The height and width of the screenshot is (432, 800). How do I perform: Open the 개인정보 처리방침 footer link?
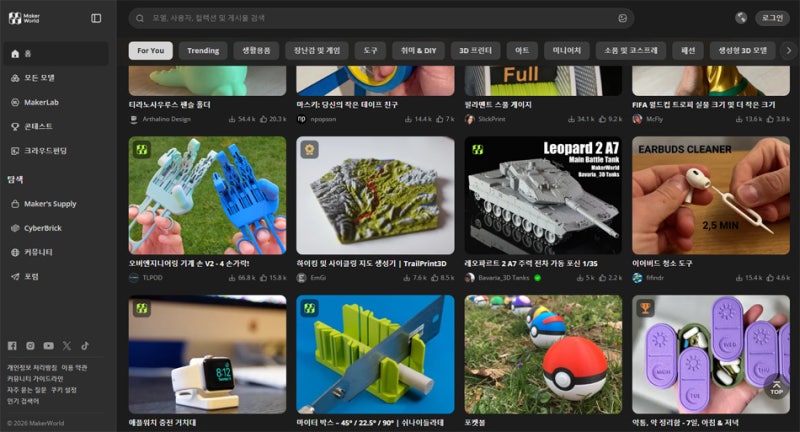32,368
